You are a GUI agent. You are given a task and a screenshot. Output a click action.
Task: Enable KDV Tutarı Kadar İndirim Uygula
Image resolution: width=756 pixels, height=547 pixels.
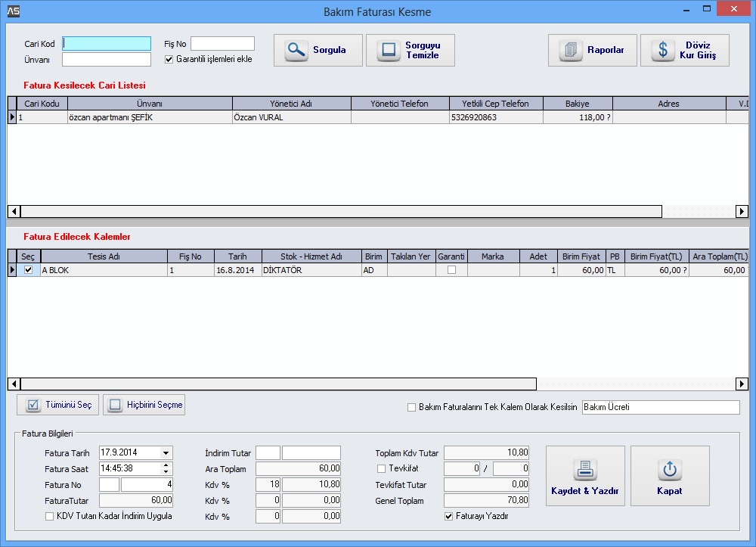(49, 517)
